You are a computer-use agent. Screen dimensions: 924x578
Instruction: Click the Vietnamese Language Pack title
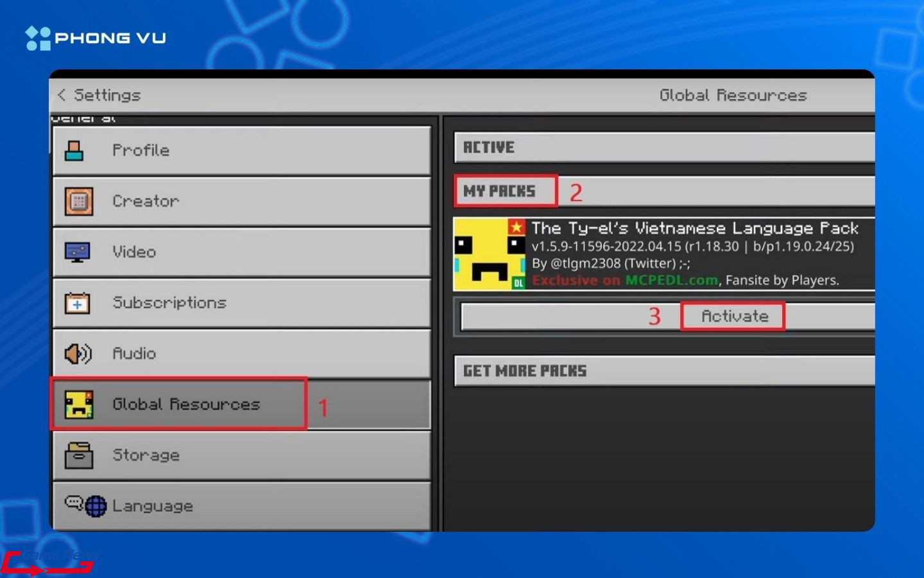[x=694, y=229]
